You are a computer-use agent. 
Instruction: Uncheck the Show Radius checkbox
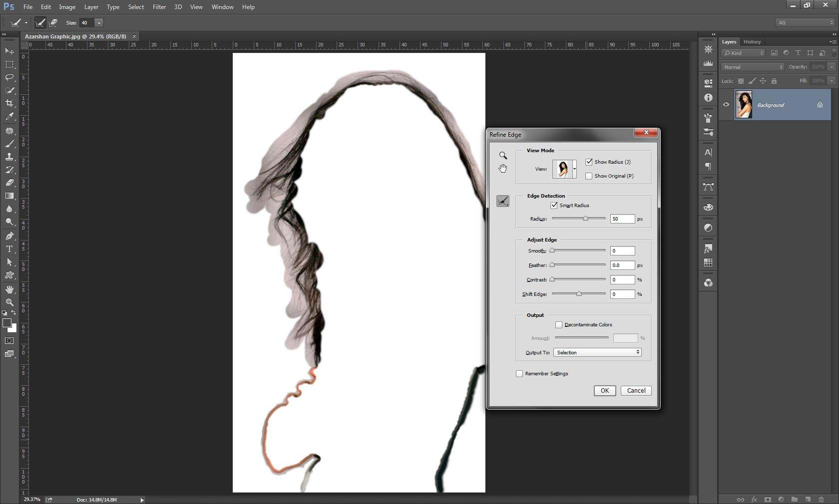coord(589,162)
